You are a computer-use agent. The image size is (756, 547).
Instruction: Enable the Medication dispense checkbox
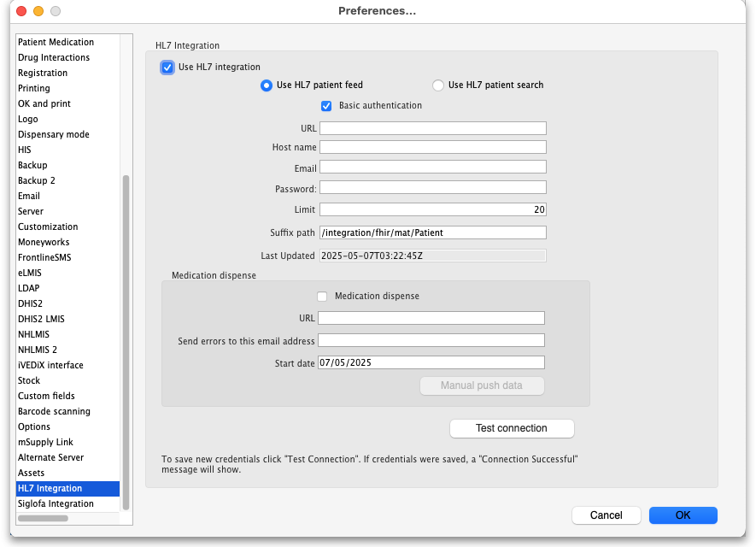(322, 297)
